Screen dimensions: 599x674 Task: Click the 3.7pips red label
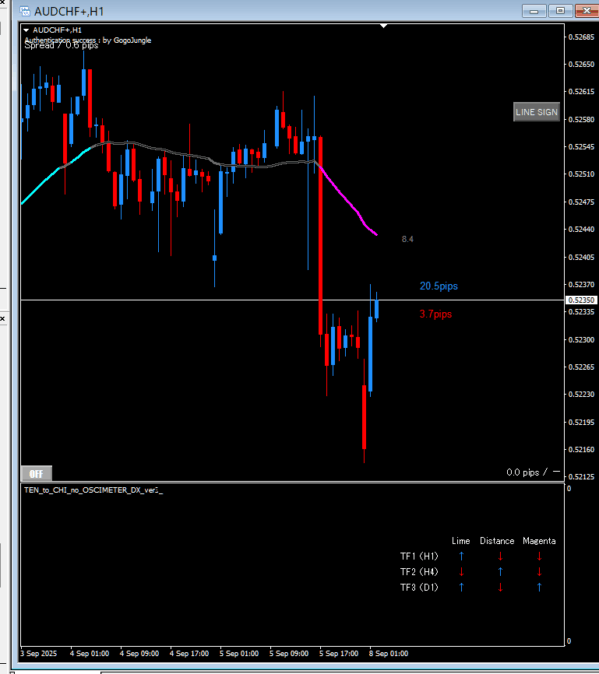pyautogui.click(x=435, y=314)
